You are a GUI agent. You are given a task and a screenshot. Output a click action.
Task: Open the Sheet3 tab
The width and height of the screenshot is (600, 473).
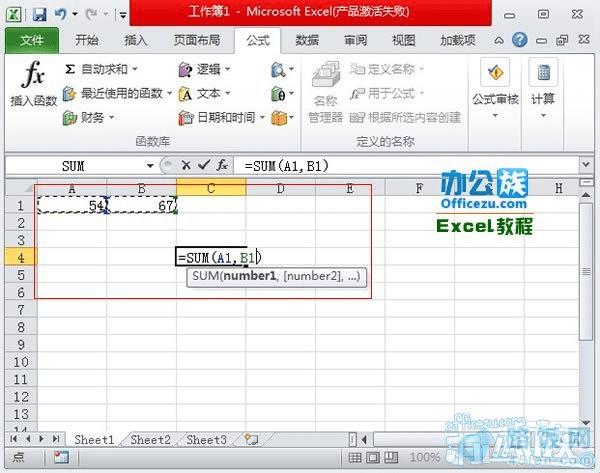click(207, 440)
